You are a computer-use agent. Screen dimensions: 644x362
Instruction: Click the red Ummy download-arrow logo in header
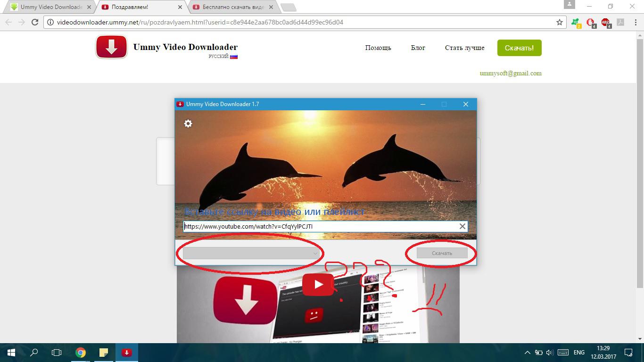(111, 47)
